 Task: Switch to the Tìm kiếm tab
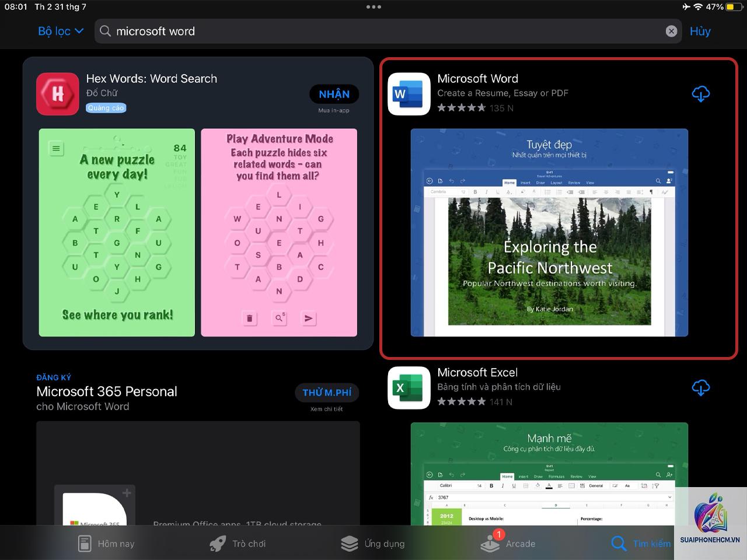pos(641,544)
